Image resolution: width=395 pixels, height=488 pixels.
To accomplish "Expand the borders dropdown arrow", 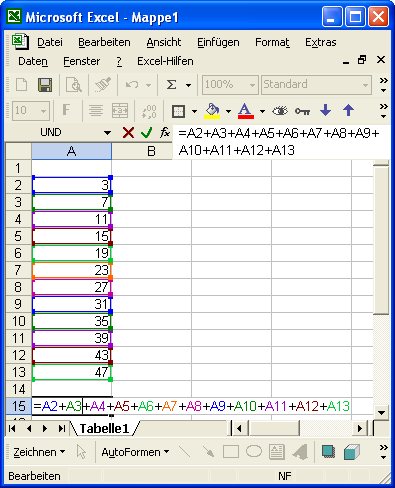I will [194, 111].
